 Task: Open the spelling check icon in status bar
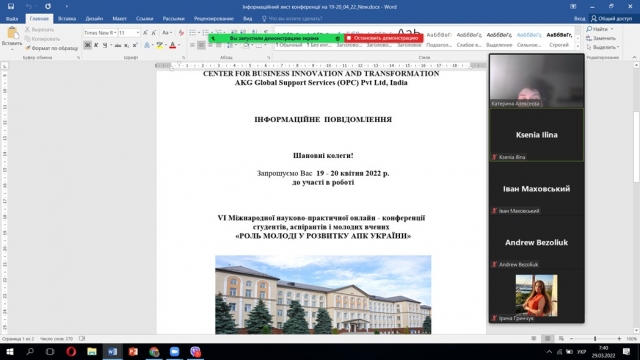point(82,339)
